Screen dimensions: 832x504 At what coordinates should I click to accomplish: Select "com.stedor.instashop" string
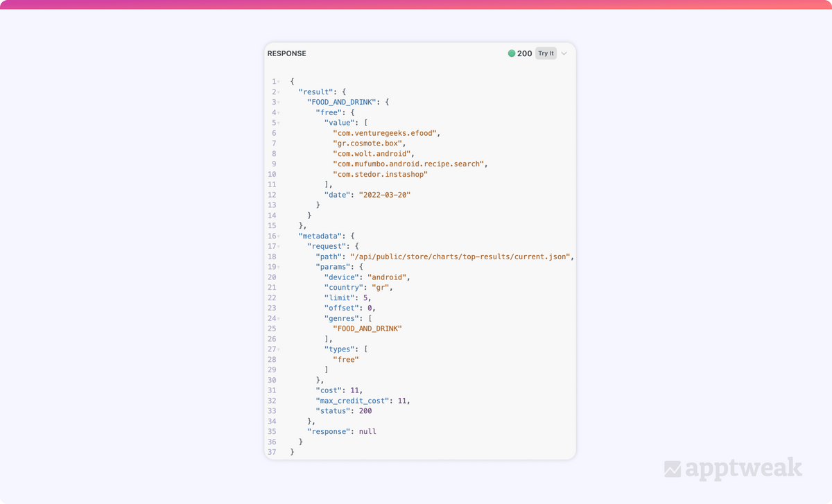click(380, 174)
